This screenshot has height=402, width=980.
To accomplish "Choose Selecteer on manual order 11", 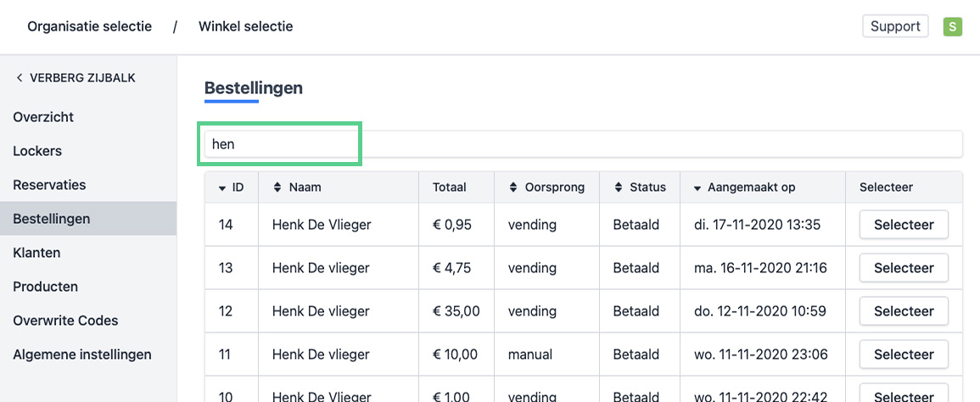I will pos(904,355).
